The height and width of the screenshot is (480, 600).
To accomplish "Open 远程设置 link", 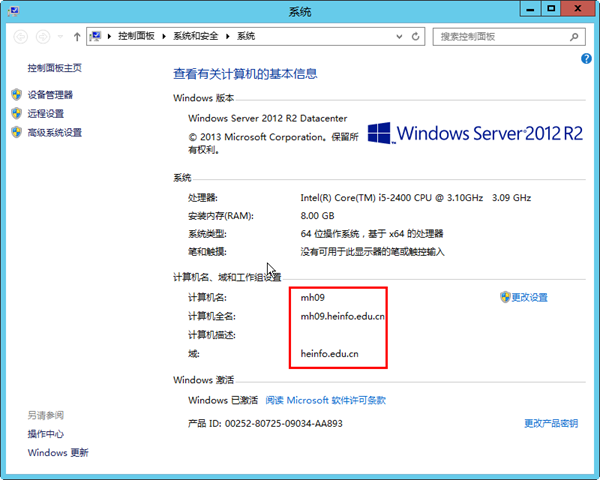I will pos(46,113).
